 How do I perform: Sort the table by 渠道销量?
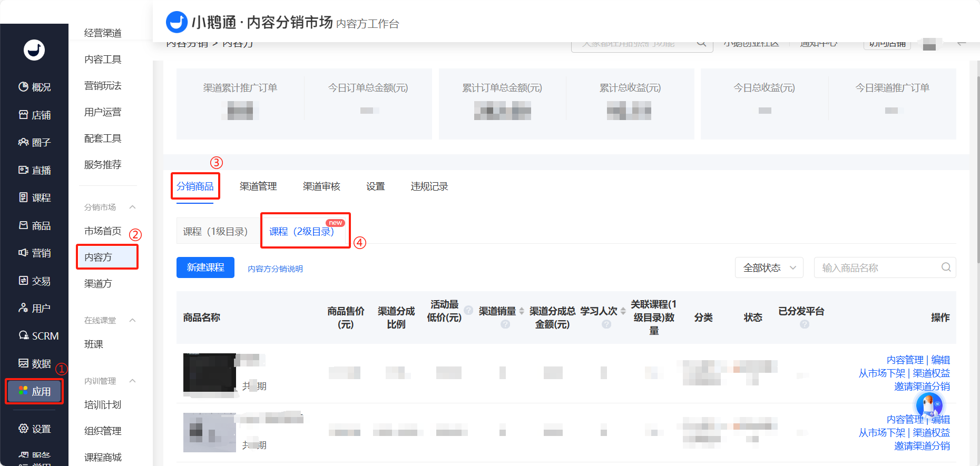[522, 311]
